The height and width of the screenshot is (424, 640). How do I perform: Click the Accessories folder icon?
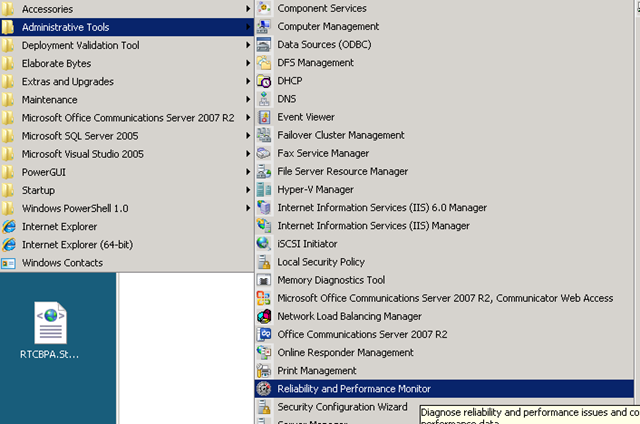[x=7, y=9]
